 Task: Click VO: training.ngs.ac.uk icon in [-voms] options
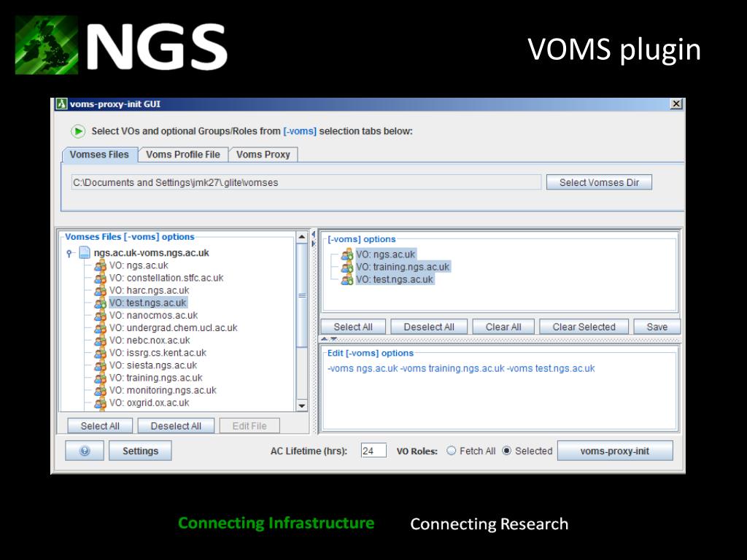coord(347,267)
